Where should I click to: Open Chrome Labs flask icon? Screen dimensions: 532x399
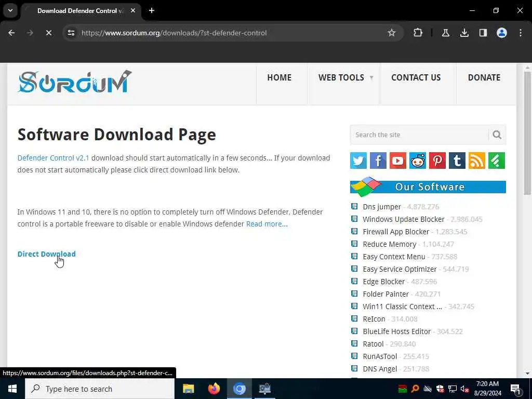tap(445, 33)
